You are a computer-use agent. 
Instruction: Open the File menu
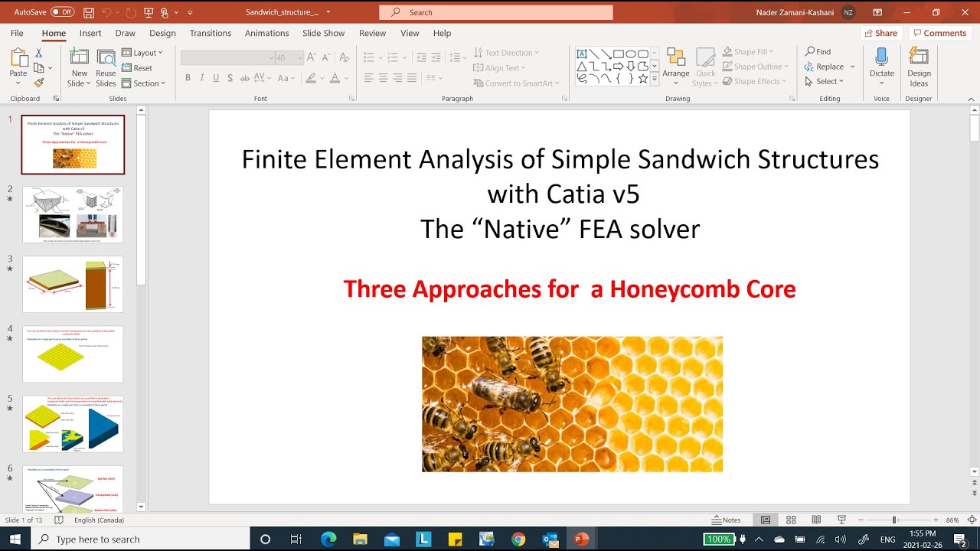[x=17, y=33]
